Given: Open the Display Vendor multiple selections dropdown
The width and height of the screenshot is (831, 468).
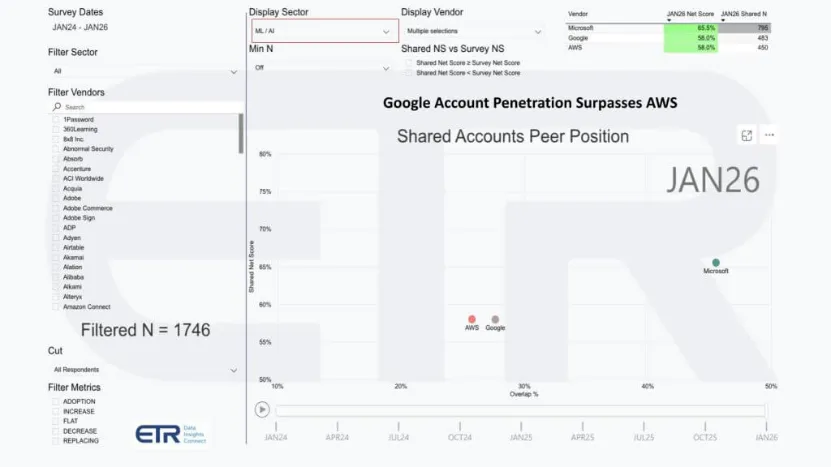Looking at the screenshot, I should coord(472,32).
